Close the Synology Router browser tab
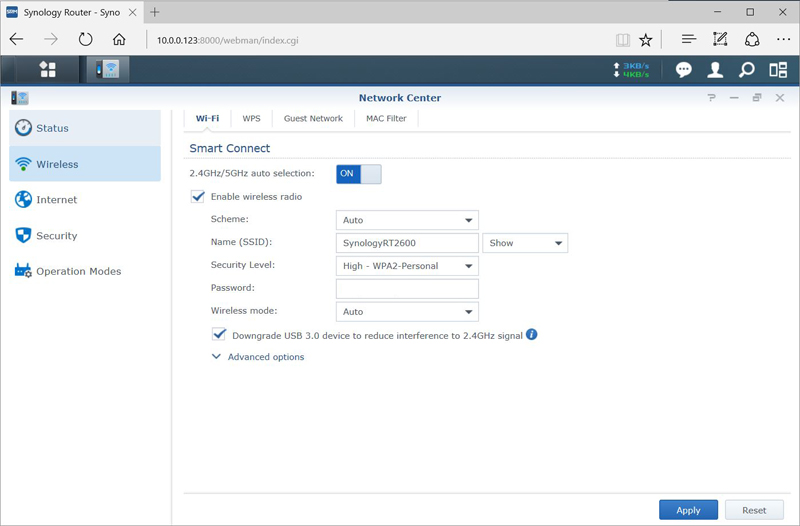The width and height of the screenshot is (800, 526). point(133,12)
